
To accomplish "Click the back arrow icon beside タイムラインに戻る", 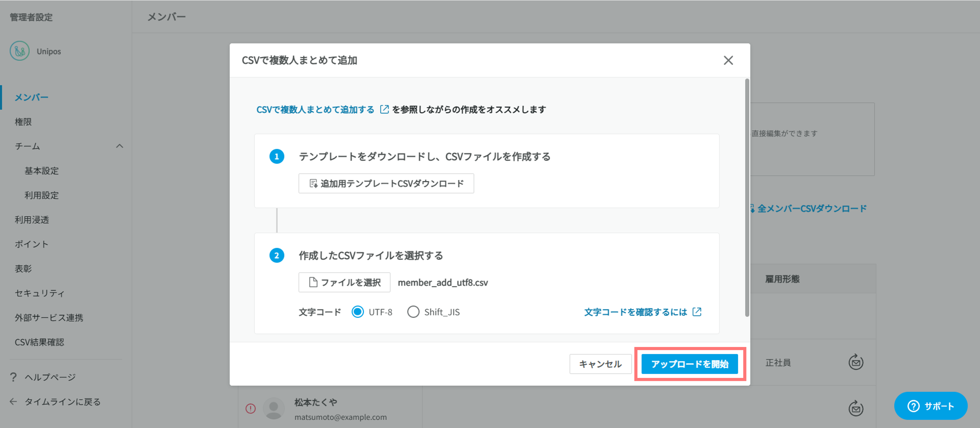I will click(13, 402).
